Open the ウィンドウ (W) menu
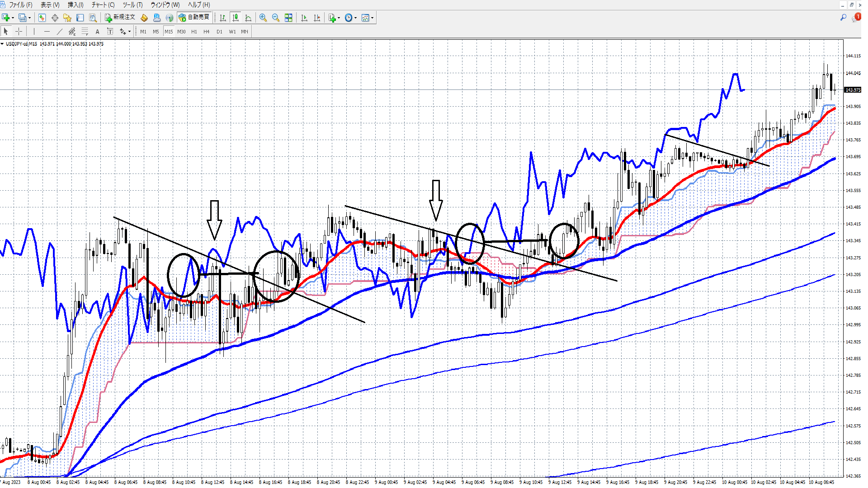868x488 pixels. pyautogui.click(x=165, y=5)
